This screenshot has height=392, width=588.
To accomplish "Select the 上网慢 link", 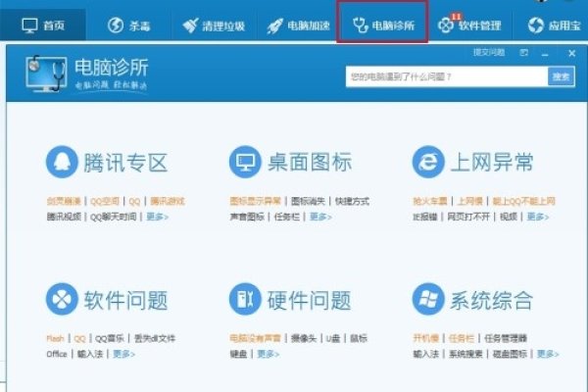I will point(469,202).
